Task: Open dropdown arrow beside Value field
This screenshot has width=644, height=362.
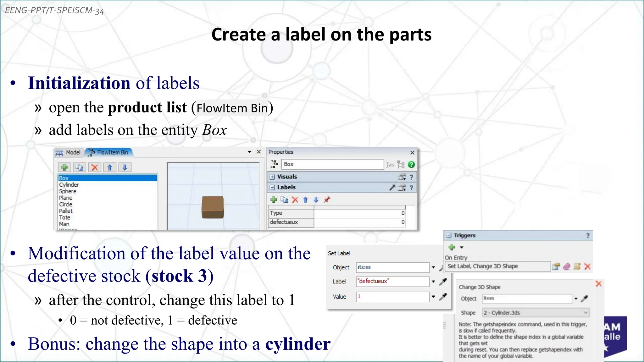Action: 433,297
